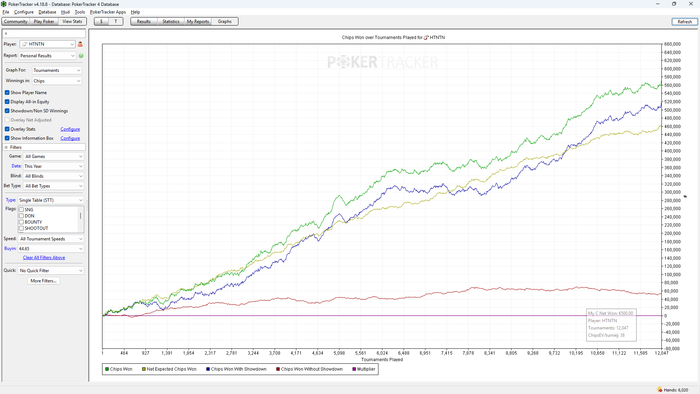Click the green Chips Won legend marker
The width and height of the screenshot is (700, 394).
pos(107,369)
